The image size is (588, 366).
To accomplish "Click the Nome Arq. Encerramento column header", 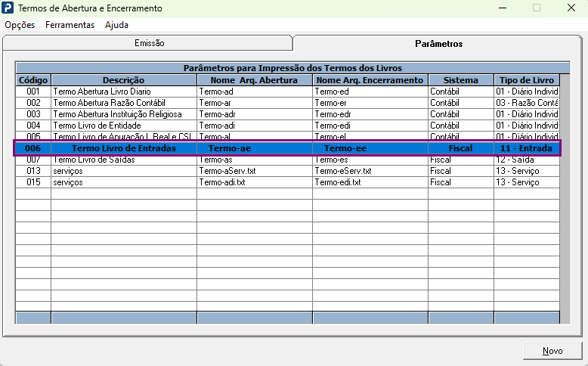I will [370, 80].
